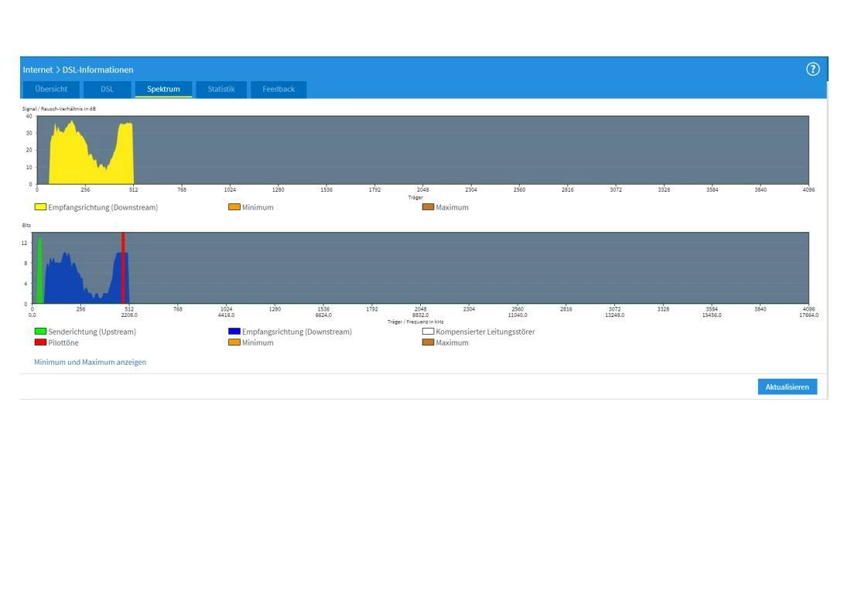Click the 'Kompensierter Leitungsstörer' legend text
868x613 pixels.
click(x=486, y=332)
